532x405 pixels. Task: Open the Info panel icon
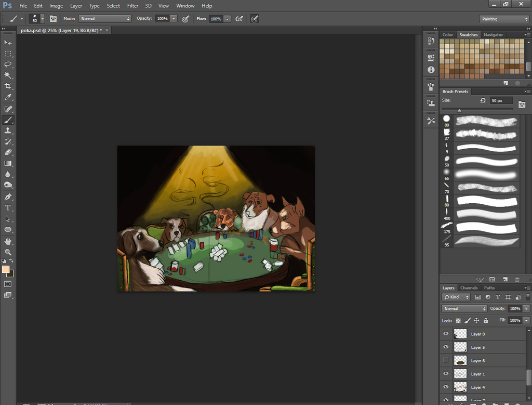coord(431,70)
